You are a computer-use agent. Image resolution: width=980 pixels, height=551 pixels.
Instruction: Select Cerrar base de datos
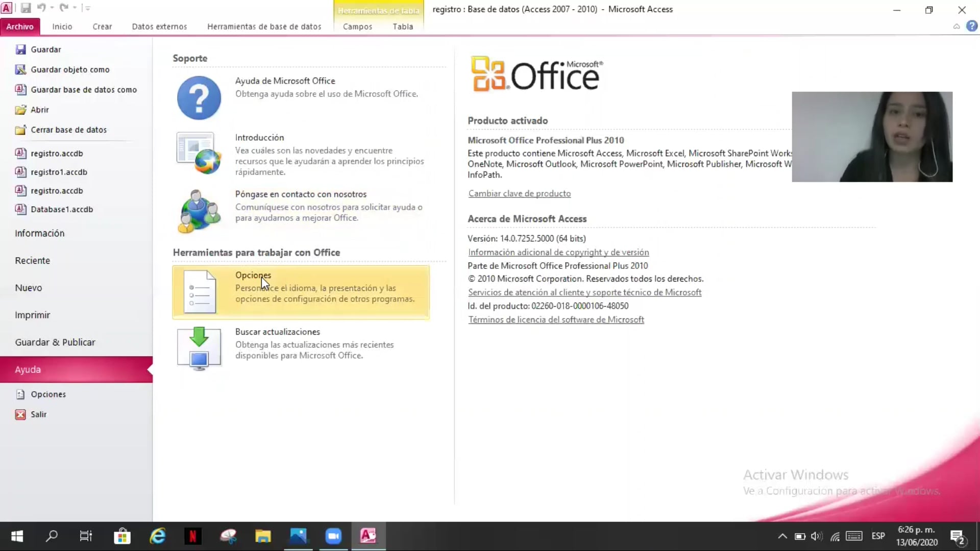[x=61, y=130]
